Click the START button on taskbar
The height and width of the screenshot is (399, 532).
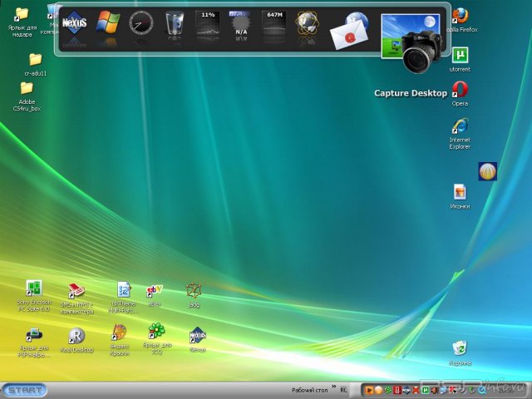click(x=24, y=390)
